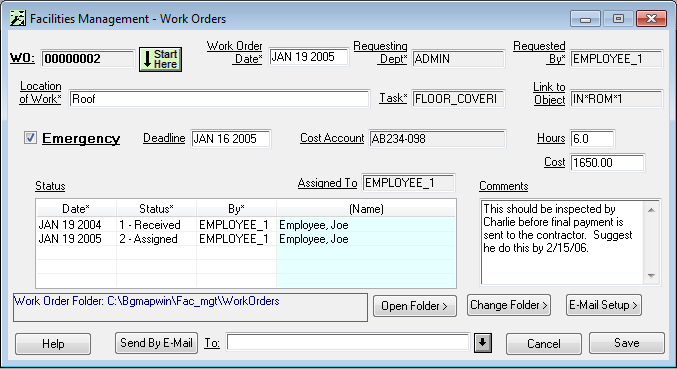Click the Comments label
This screenshot has height=369, width=677.
503,186
